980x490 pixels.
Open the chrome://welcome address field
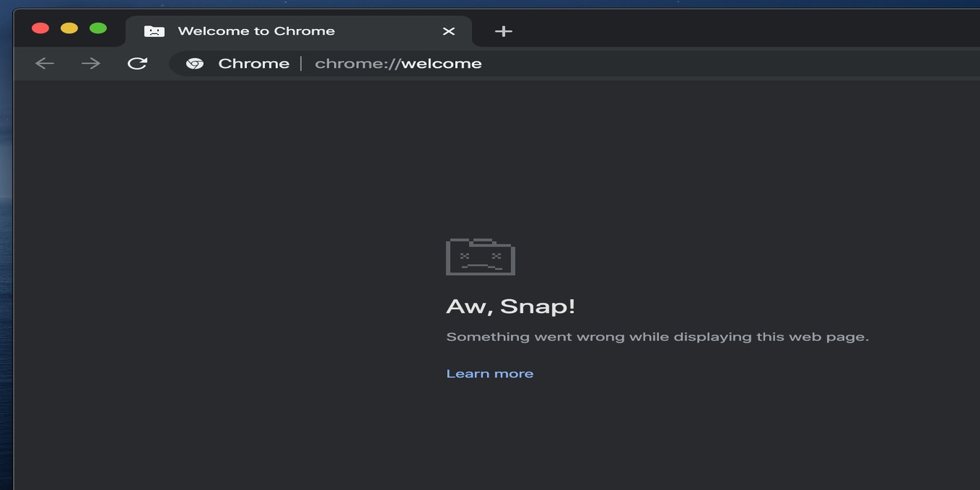click(398, 63)
